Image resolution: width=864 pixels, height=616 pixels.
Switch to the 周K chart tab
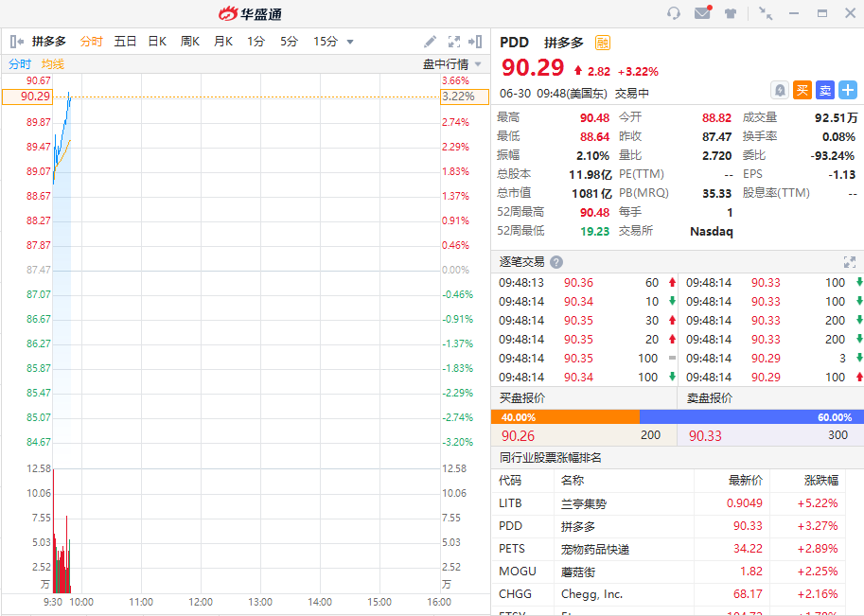coord(190,42)
